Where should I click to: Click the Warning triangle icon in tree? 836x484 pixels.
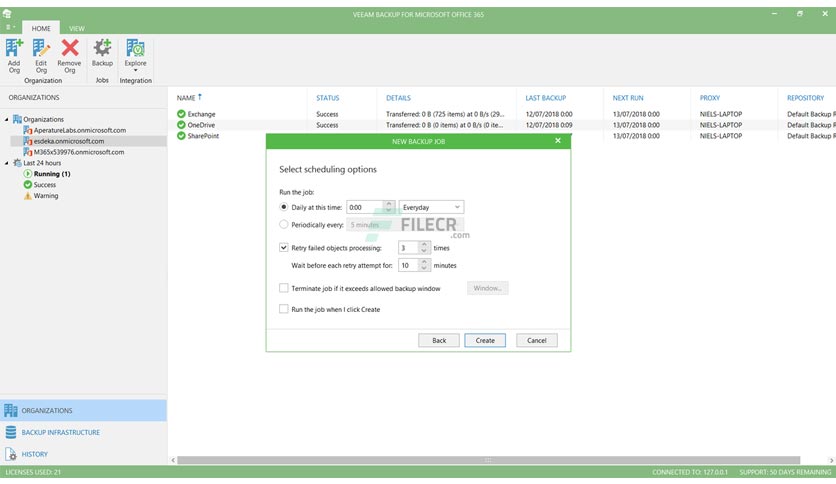[x=28, y=196]
